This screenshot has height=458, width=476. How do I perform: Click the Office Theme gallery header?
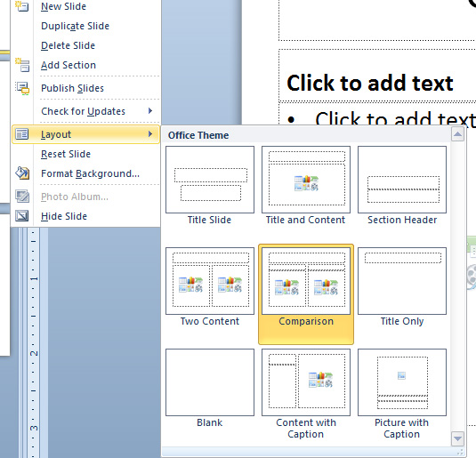click(198, 135)
